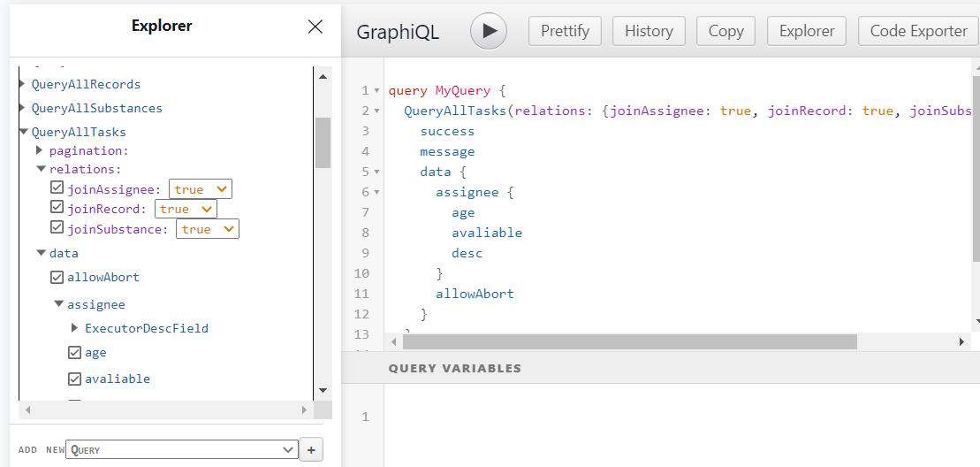Uncheck allowAbort field checkbox
The image size is (980, 467).
[x=57, y=276]
